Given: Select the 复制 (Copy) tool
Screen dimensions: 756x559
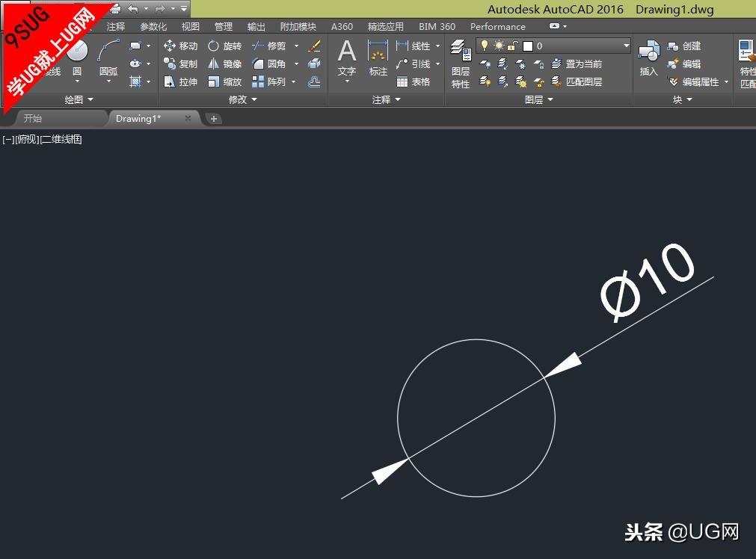Looking at the screenshot, I should point(181,64).
